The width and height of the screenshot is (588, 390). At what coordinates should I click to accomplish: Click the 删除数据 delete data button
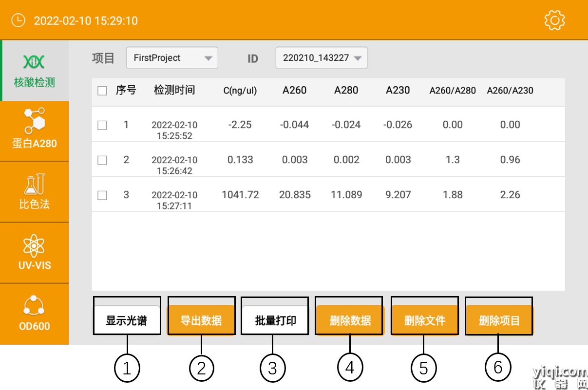pyautogui.click(x=350, y=320)
